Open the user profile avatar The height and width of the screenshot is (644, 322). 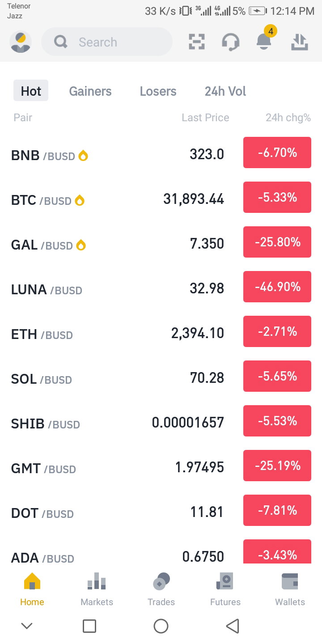[21, 42]
